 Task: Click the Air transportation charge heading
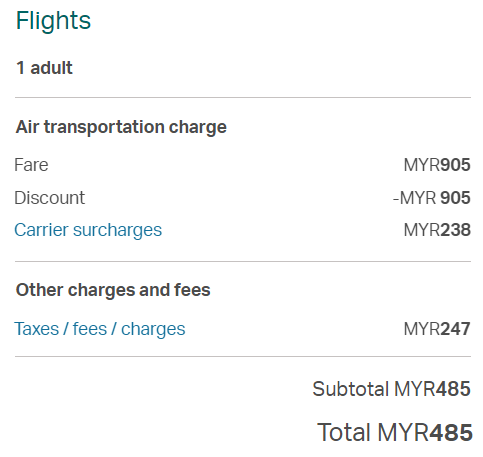point(121,127)
